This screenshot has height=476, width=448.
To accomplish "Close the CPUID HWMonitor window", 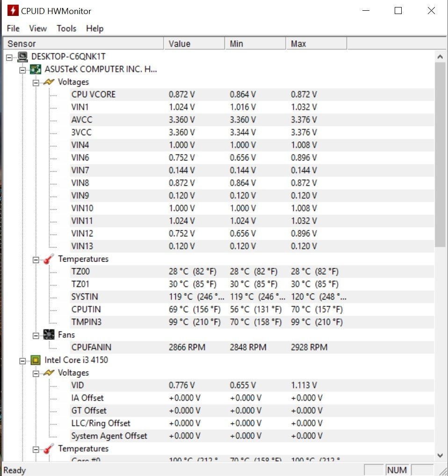I will (x=431, y=11).
